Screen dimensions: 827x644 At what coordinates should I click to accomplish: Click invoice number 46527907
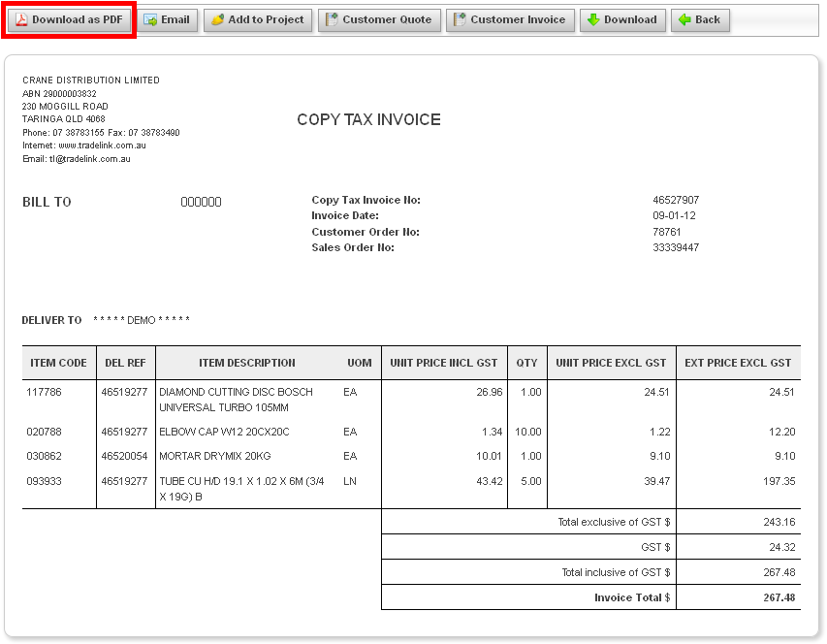point(676,200)
